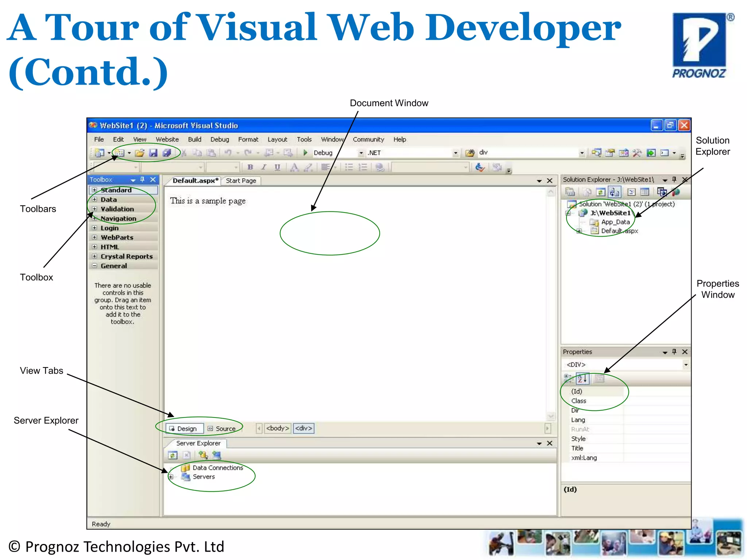Open the Community menu
747x560 pixels.
coord(368,139)
